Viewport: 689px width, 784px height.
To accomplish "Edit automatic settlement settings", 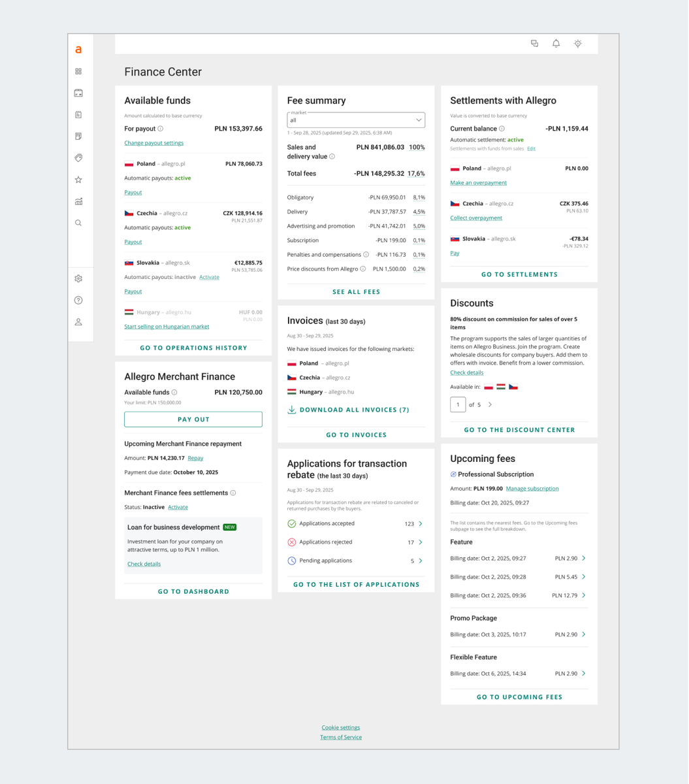I will click(531, 149).
